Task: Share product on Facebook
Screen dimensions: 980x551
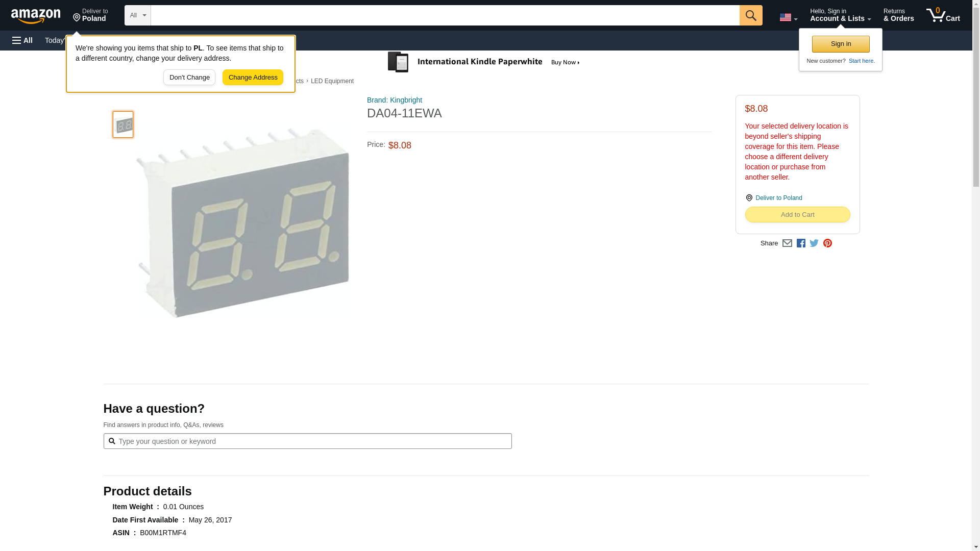Action: [x=801, y=243]
